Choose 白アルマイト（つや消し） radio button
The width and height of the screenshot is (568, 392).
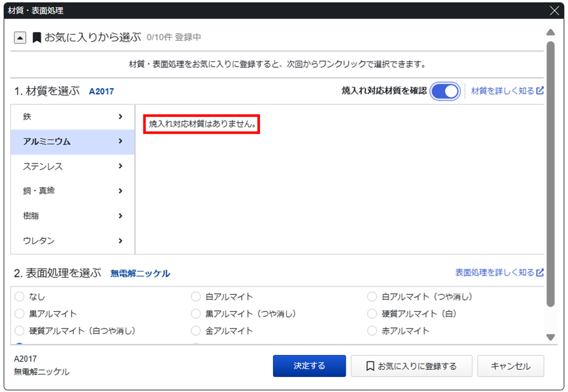pyautogui.click(x=372, y=297)
